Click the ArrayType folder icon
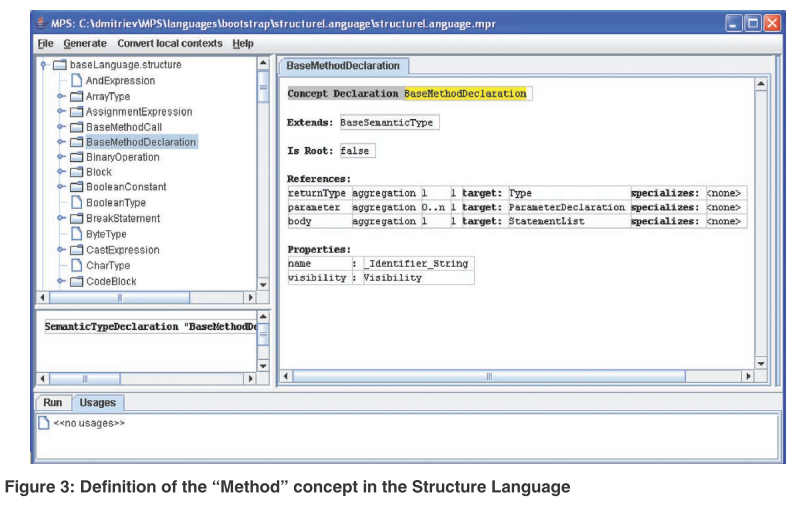 click(76, 96)
